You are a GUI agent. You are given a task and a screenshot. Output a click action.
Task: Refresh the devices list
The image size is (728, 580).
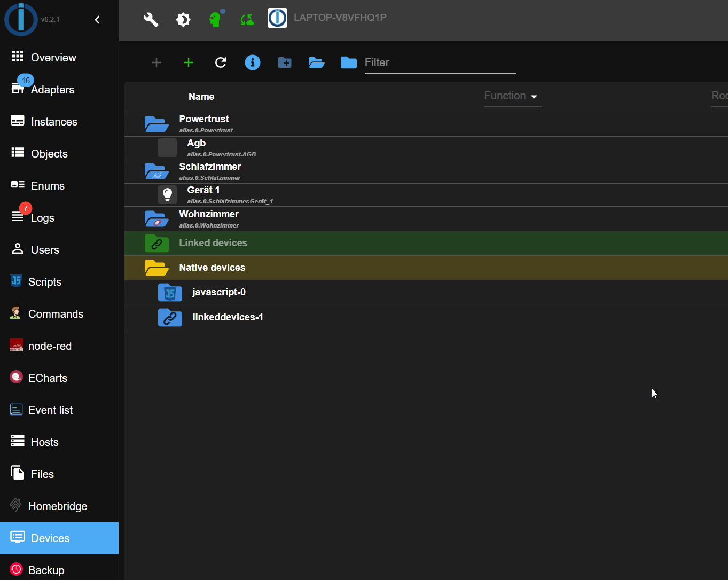pos(221,62)
